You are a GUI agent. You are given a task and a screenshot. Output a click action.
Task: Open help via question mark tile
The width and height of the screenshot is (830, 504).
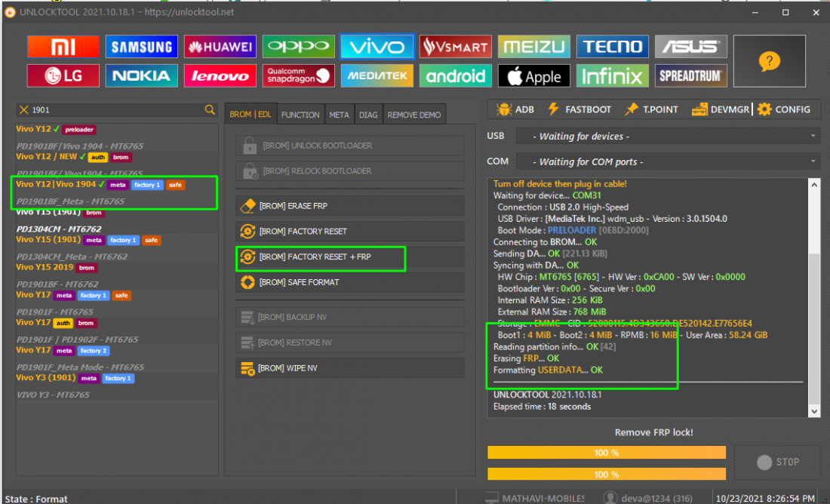coord(769,61)
